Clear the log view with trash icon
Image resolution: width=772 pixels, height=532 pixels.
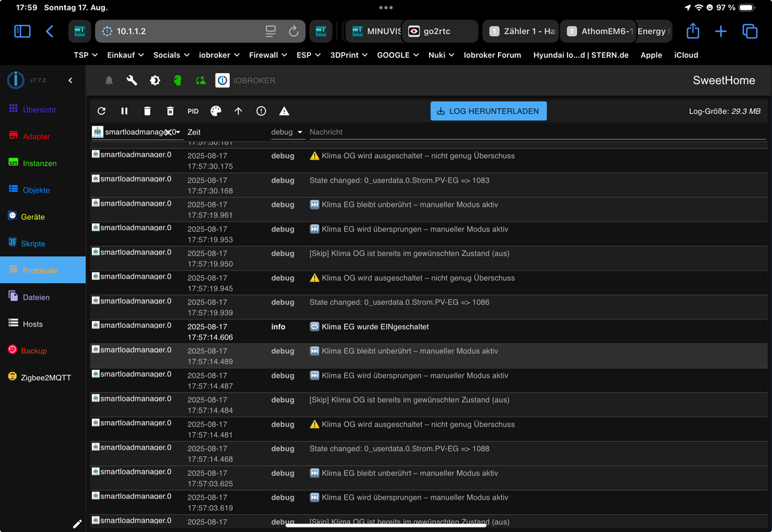coord(147,111)
